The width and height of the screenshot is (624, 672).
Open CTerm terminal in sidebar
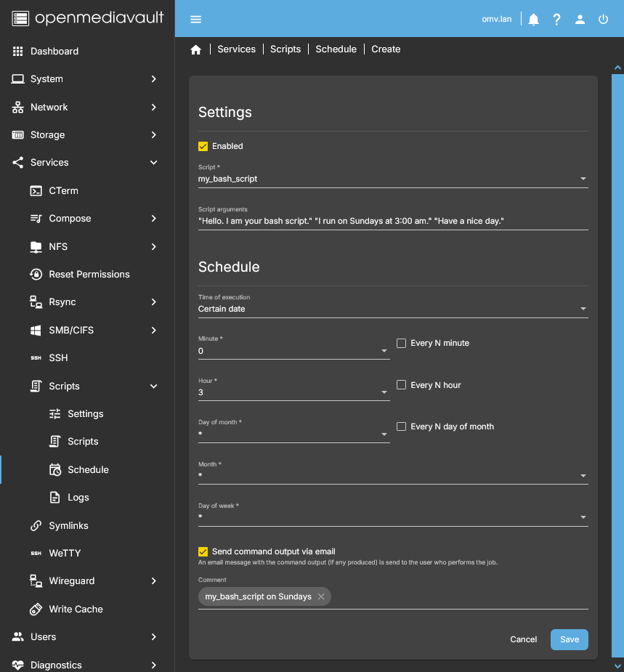[x=63, y=190]
